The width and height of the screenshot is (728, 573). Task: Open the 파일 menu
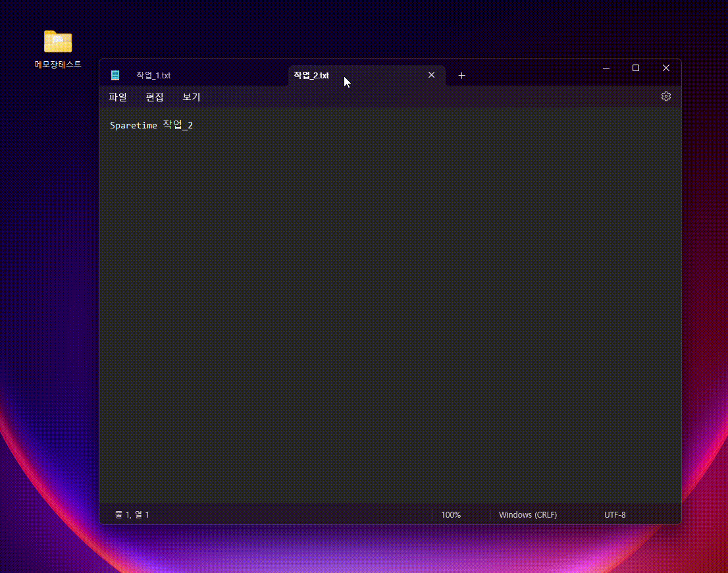pos(117,97)
